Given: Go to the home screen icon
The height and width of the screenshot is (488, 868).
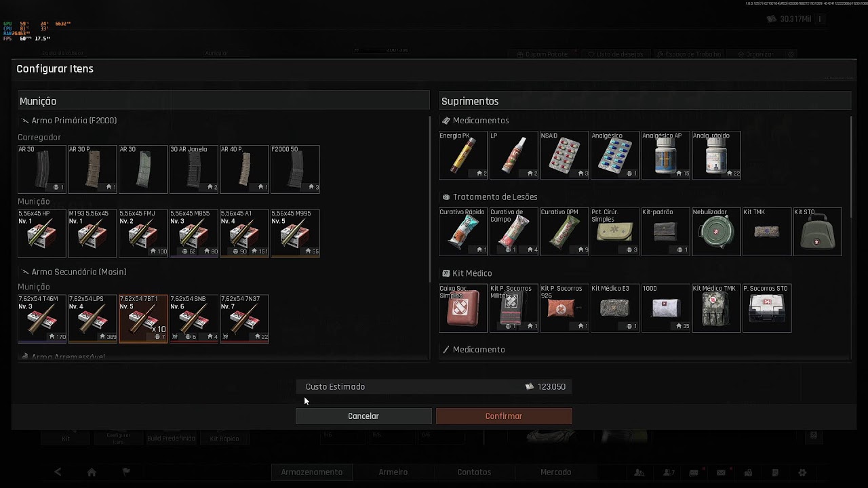Looking at the screenshot, I should coord(92,472).
